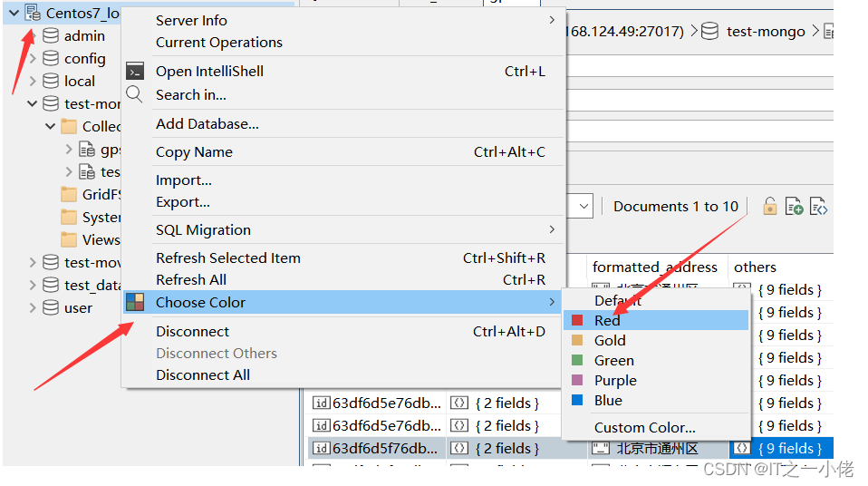Collapse the test-mon database node
This screenshot has height=486, width=868.
pyautogui.click(x=33, y=103)
